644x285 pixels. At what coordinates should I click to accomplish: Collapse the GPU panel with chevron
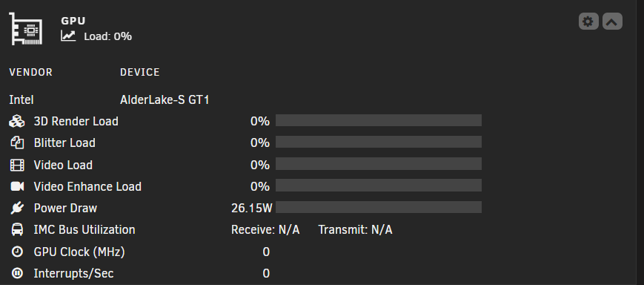pyautogui.click(x=612, y=22)
